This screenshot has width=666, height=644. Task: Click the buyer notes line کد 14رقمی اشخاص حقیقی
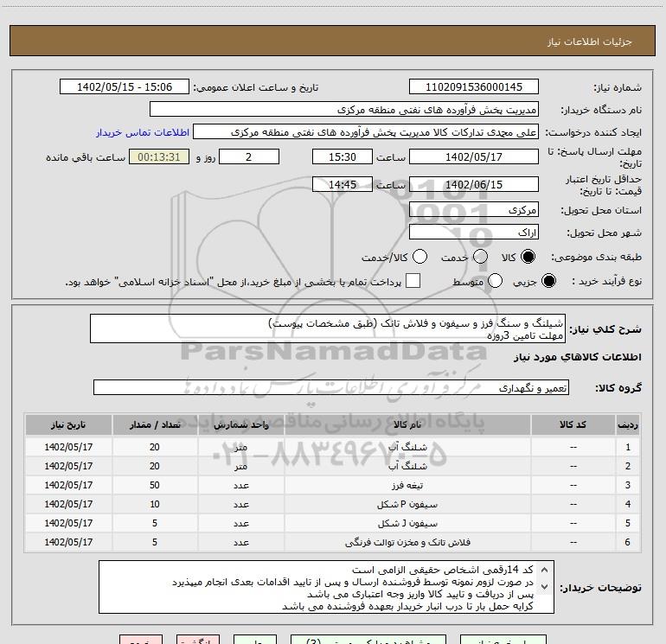pos(442,570)
